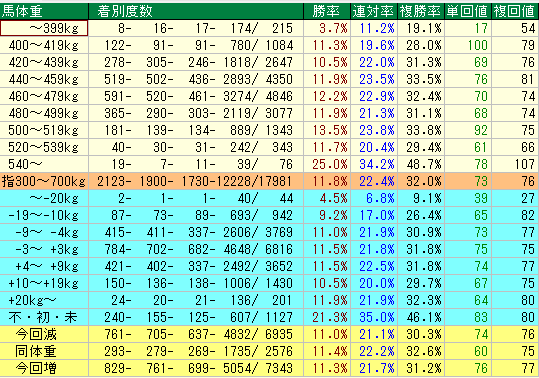Select the 連対率 header cell

point(374,11)
